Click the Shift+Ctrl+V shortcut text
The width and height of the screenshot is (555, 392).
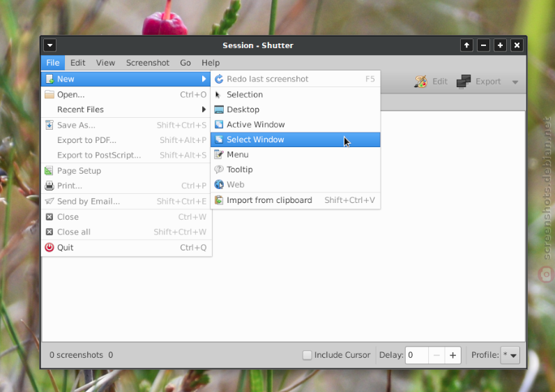tap(350, 200)
